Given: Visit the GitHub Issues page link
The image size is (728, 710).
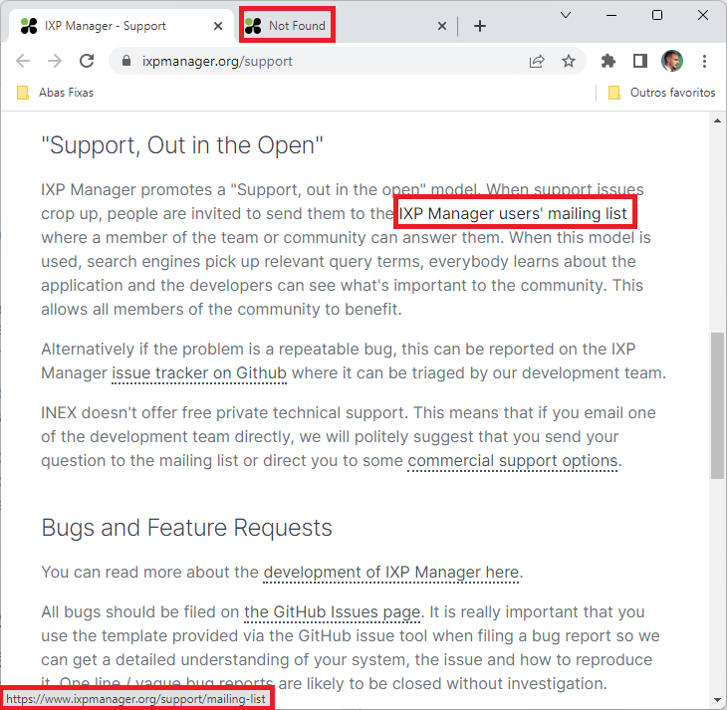Looking at the screenshot, I should tap(332, 612).
